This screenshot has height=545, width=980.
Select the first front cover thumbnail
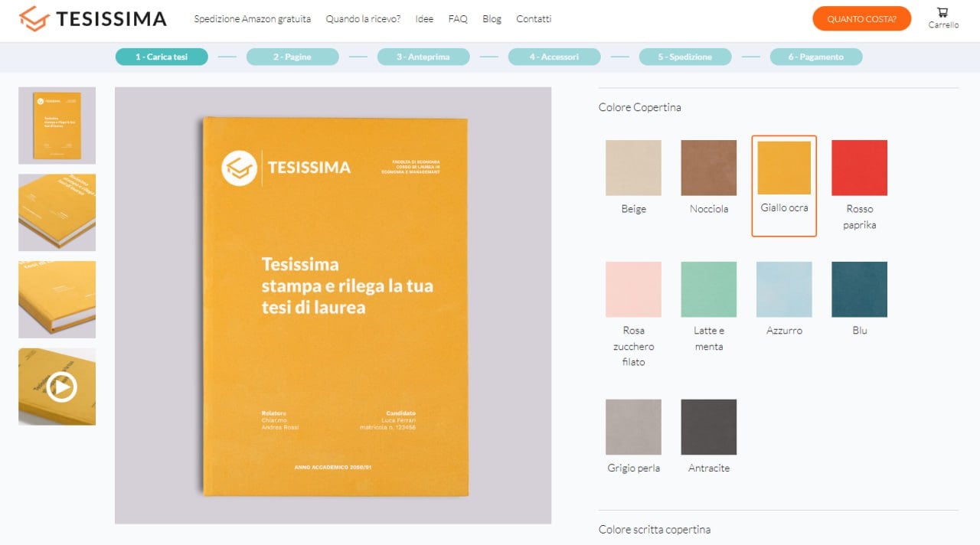(x=57, y=126)
